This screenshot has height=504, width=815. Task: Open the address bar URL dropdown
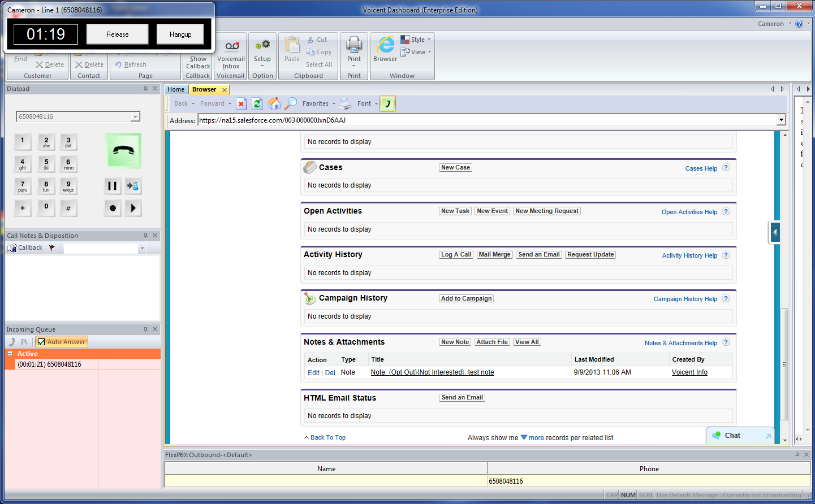(x=781, y=120)
